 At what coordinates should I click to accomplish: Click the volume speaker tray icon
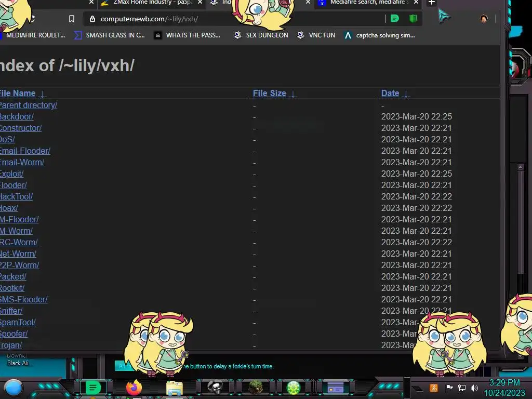point(474,388)
